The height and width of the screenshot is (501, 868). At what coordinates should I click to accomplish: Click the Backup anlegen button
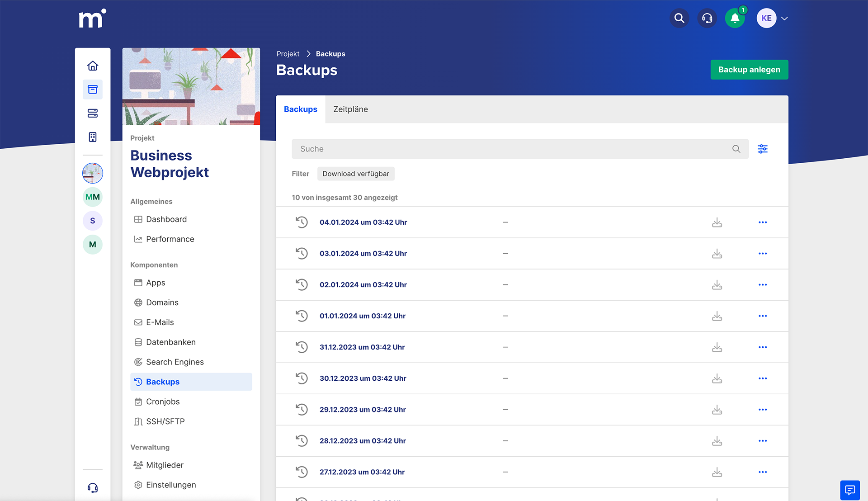pos(749,70)
